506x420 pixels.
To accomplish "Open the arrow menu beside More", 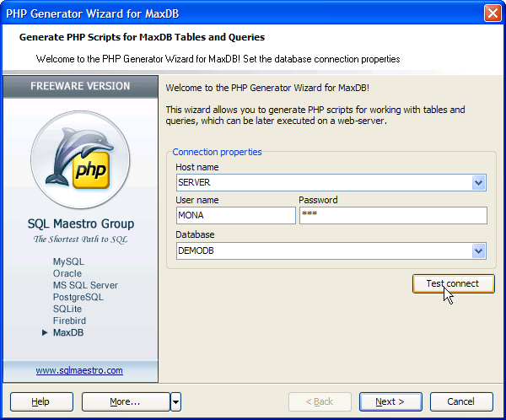I will 175,401.
